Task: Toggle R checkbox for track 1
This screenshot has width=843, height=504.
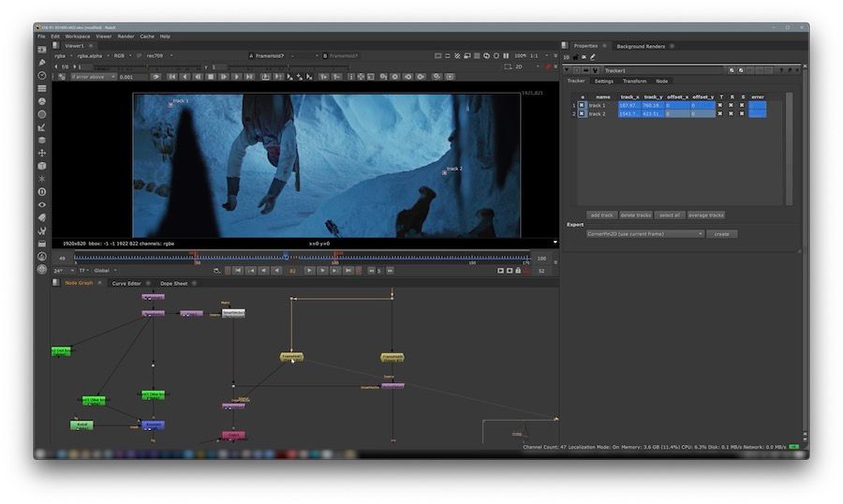Action: pos(732,106)
